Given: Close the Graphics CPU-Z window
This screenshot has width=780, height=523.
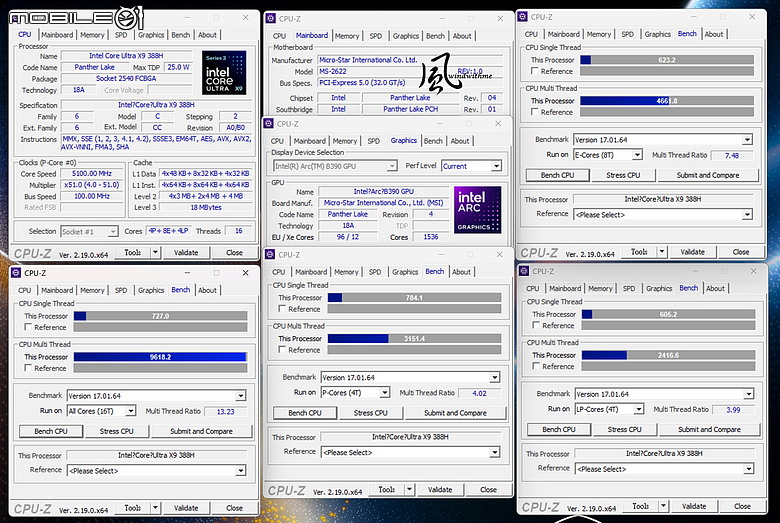Looking at the screenshot, I should pos(498,123).
